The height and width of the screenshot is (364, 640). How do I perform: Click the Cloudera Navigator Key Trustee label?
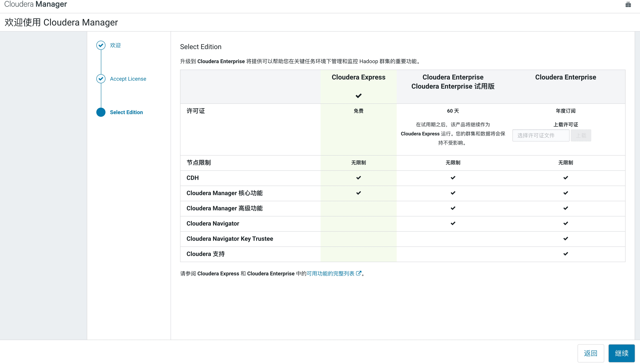230,239
